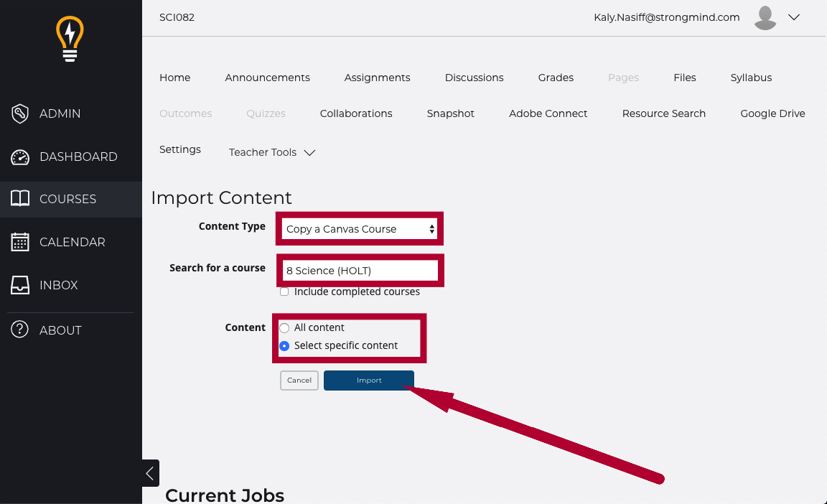827x504 pixels.
Task: Open the Content Type dropdown
Action: click(x=360, y=229)
